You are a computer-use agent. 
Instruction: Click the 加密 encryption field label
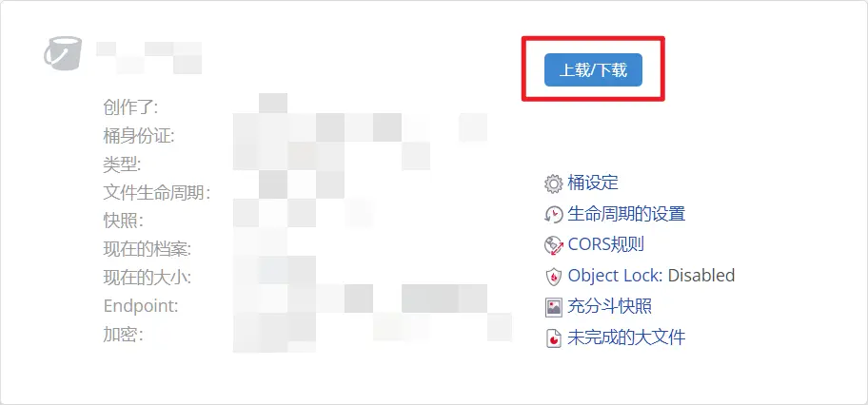[x=123, y=335]
